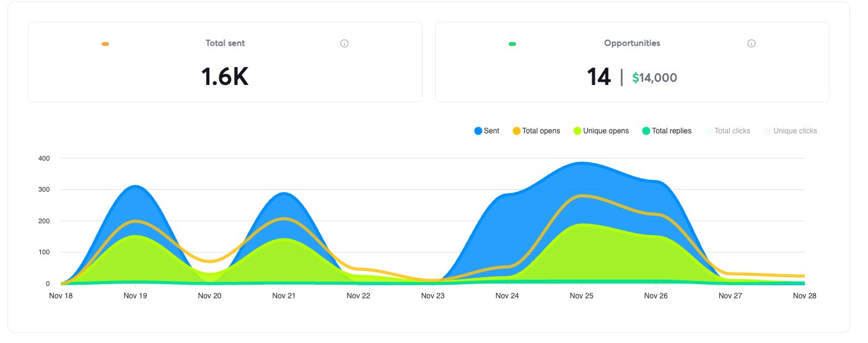The image size is (868, 343).
Task: Click the Nov 21 x-axis label
Action: click(284, 296)
